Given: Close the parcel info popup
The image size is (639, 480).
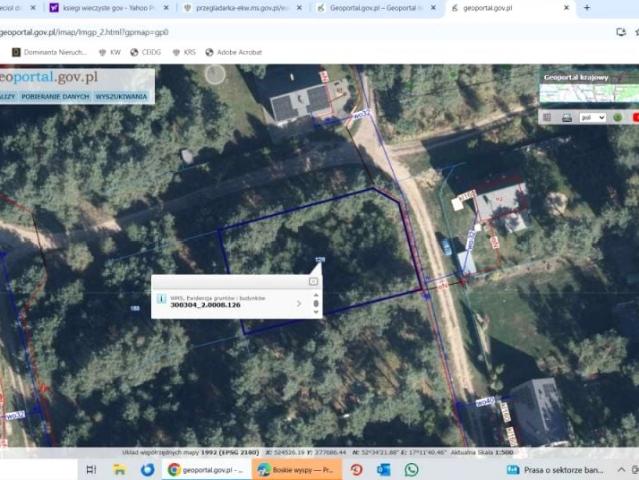Looking at the screenshot, I should (313, 282).
